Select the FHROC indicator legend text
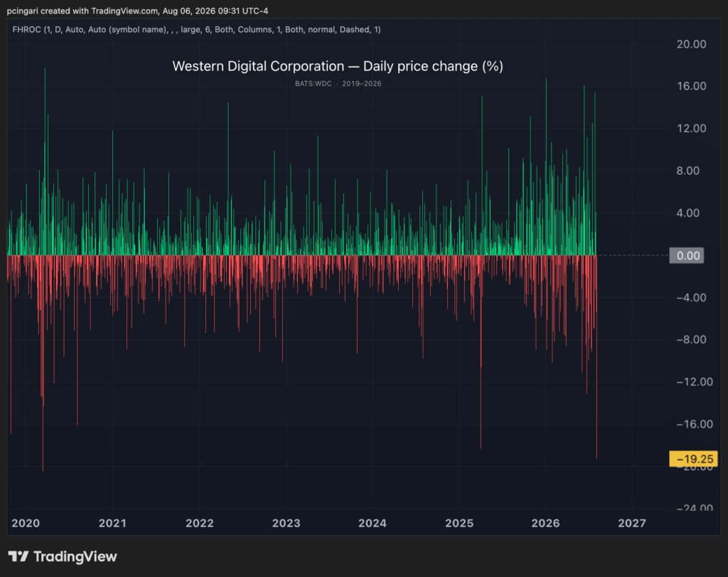This screenshot has height=577, width=728. tap(196, 30)
